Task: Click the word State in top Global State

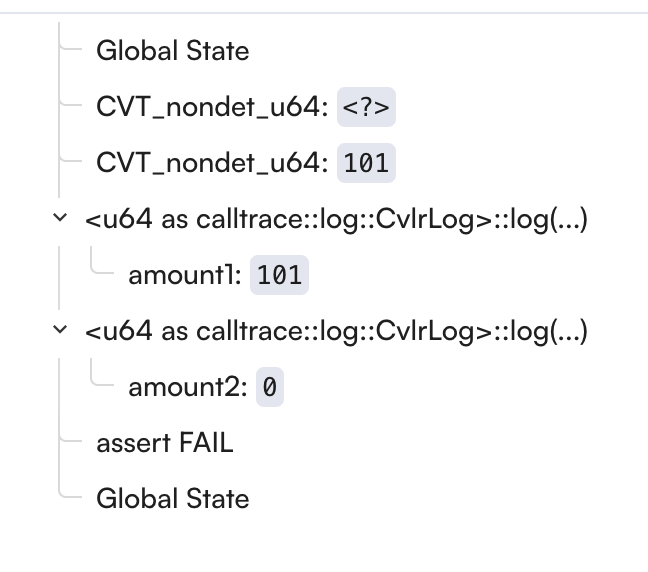Action: (x=215, y=50)
